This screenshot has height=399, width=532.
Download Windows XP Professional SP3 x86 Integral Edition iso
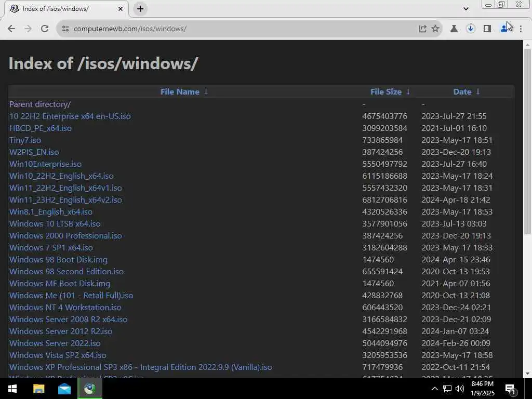pyautogui.click(x=140, y=367)
